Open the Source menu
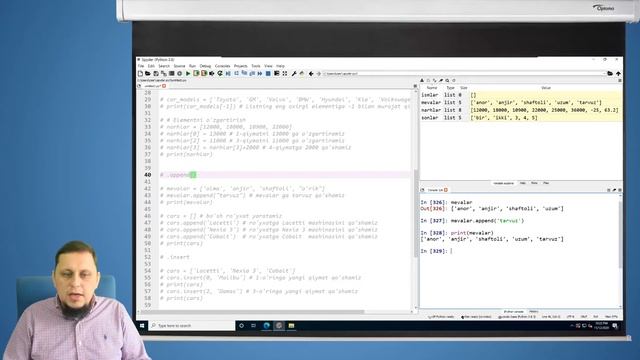The image size is (640, 360). point(179,66)
